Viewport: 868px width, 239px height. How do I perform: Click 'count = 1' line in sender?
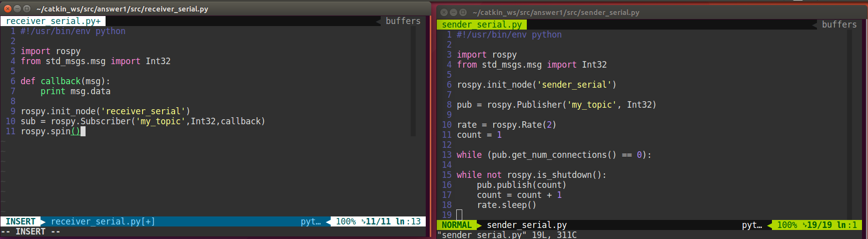click(479, 135)
